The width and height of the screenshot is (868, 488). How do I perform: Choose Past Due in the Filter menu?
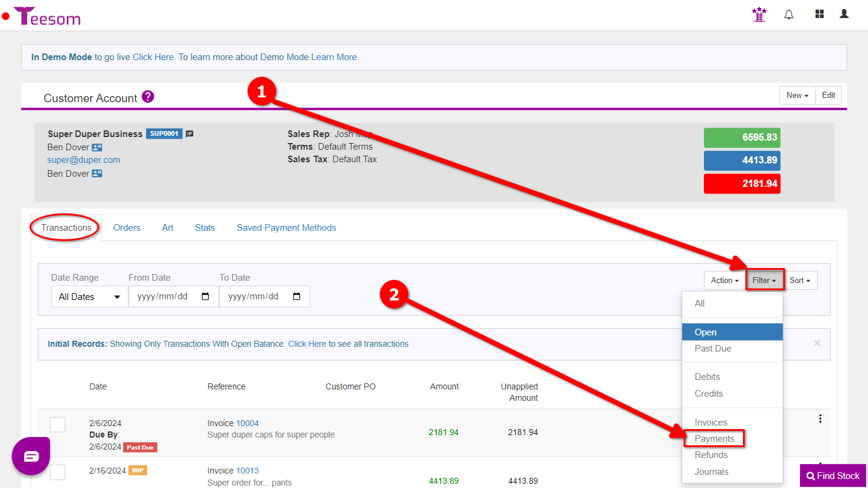click(732, 349)
